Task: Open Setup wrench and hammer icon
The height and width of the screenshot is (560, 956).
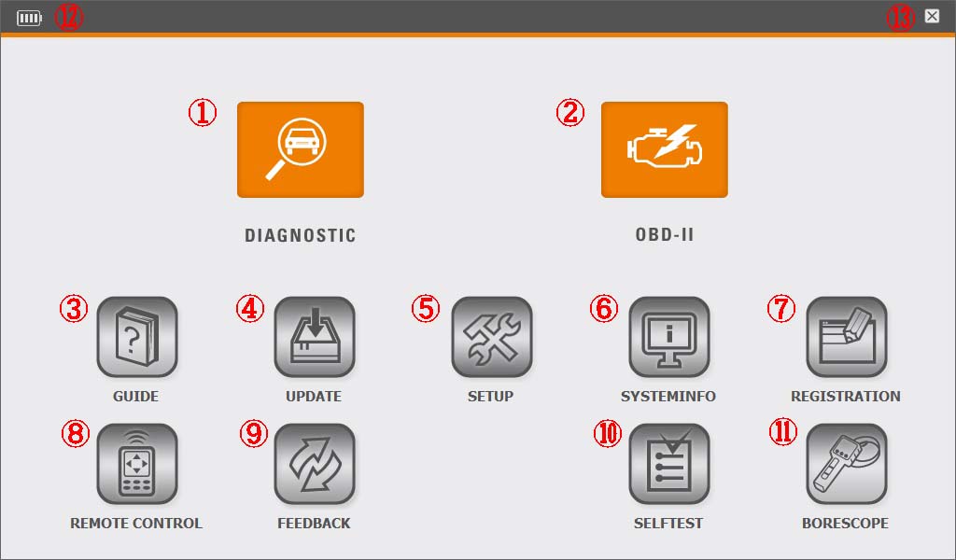Action: (492, 337)
